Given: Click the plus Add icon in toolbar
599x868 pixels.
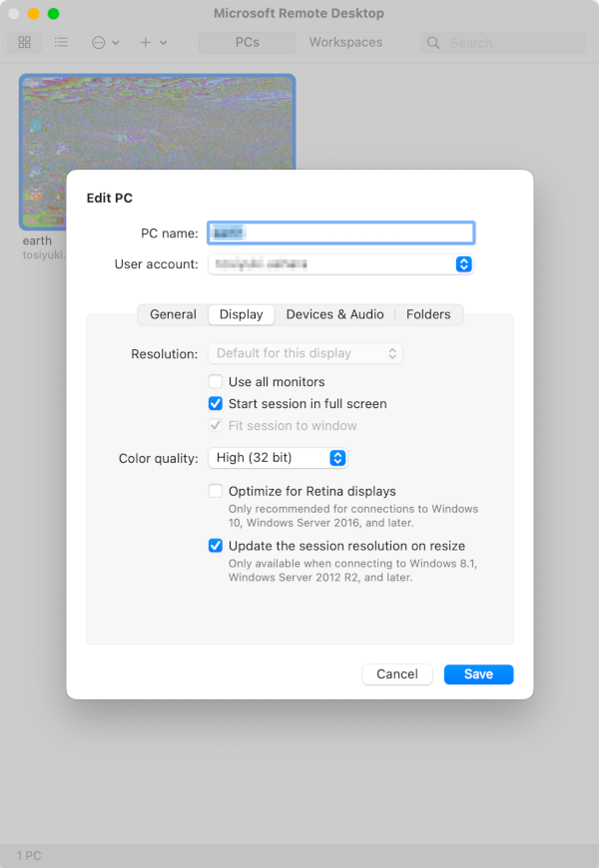Looking at the screenshot, I should coord(145,43).
